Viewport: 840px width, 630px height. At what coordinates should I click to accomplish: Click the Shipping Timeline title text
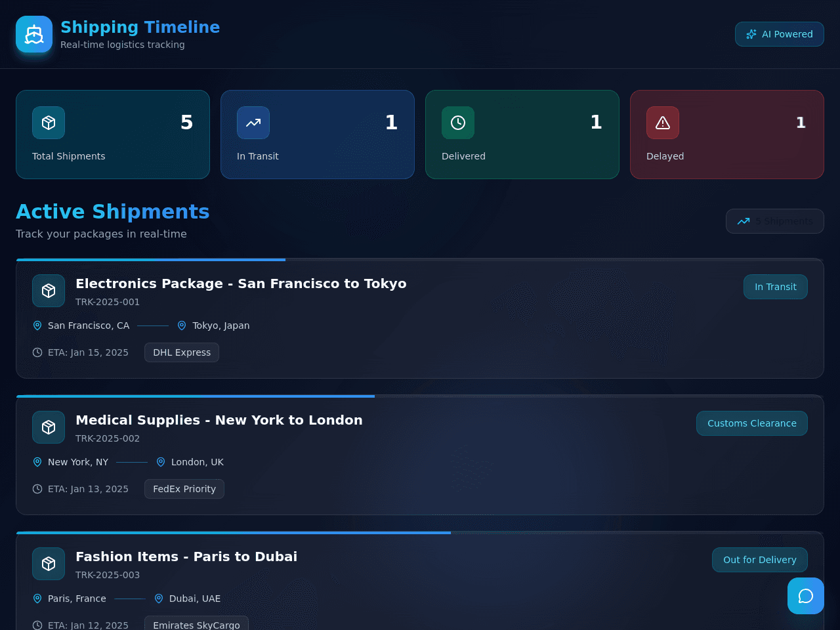click(140, 27)
